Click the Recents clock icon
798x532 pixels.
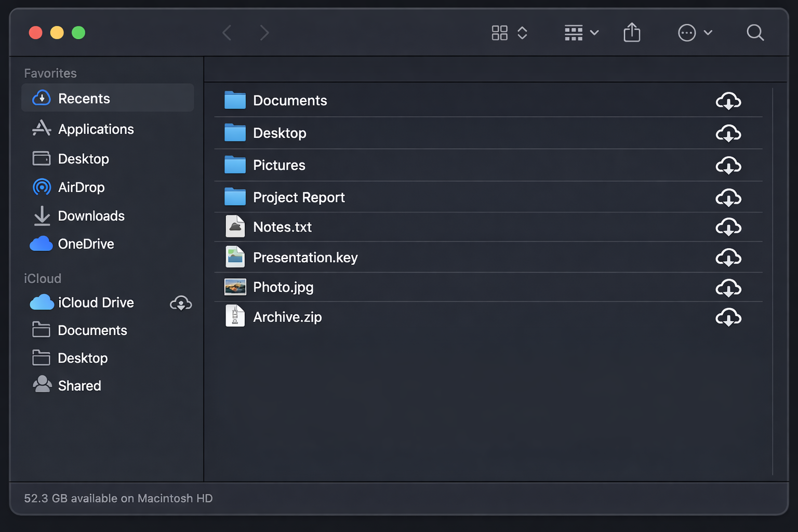42,98
